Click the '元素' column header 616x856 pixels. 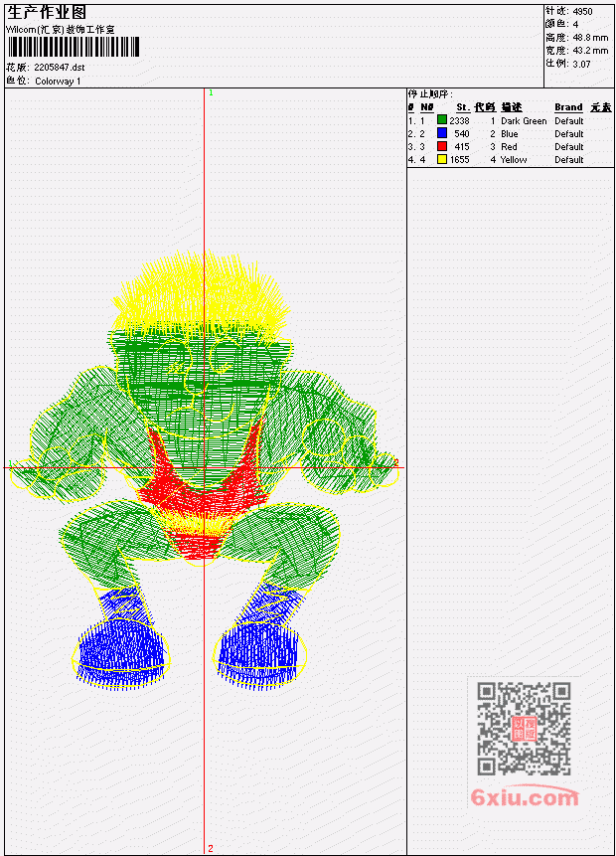pyautogui.click(x=601, y=107)
